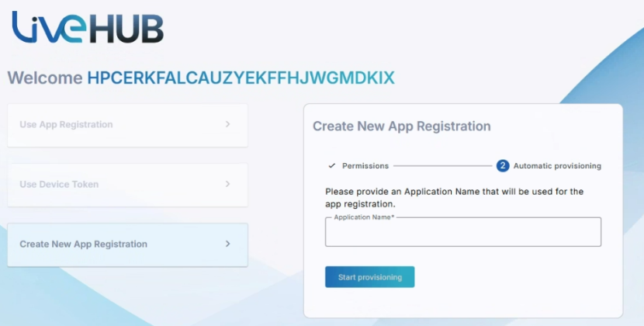Open the Create New App Registration option
Viewport: 644px width, 326px height.
pyautogui.click(x=127, y=244)
